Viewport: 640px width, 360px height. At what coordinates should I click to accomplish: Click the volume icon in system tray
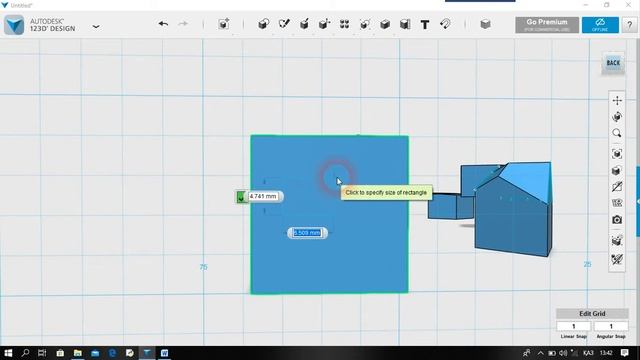pos(563,353)
